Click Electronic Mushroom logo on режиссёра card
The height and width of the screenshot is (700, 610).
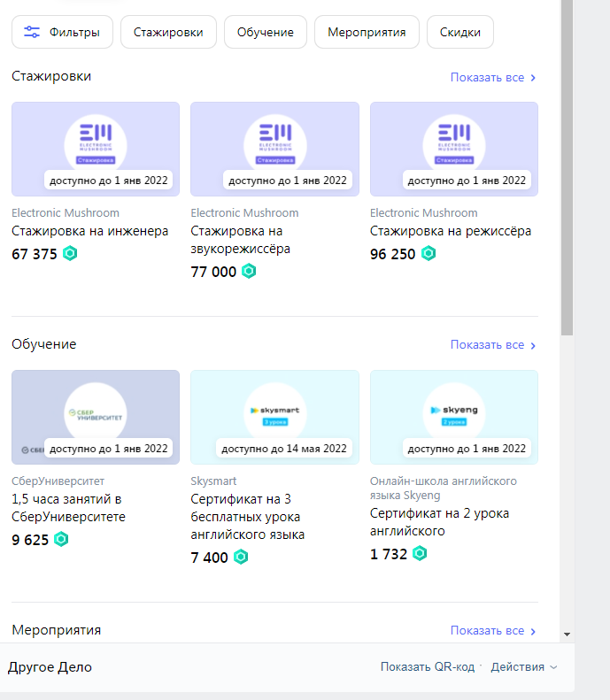pyautogui.click(x=454, y=142)
